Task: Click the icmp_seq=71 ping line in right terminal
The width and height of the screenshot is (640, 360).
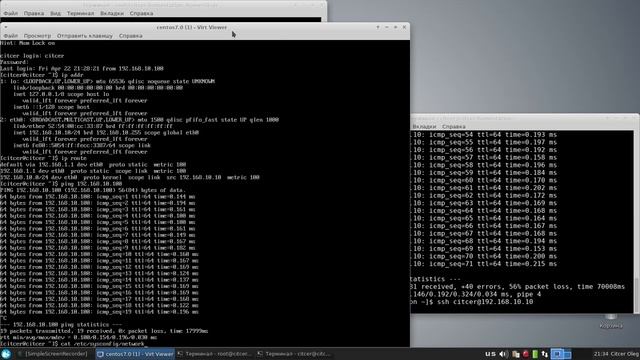Action: pyautogui.click(x=484, y=264)
